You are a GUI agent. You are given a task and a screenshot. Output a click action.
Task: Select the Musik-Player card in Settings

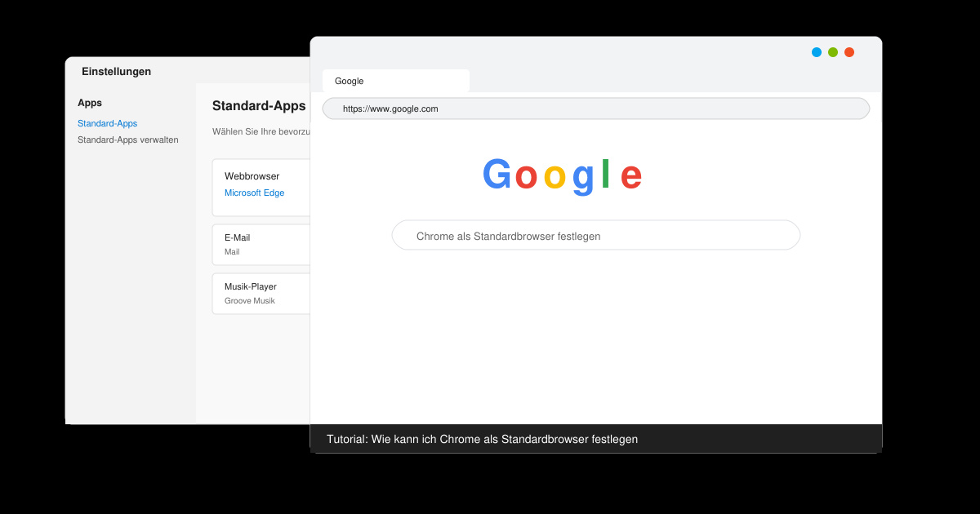click(261, 294)
